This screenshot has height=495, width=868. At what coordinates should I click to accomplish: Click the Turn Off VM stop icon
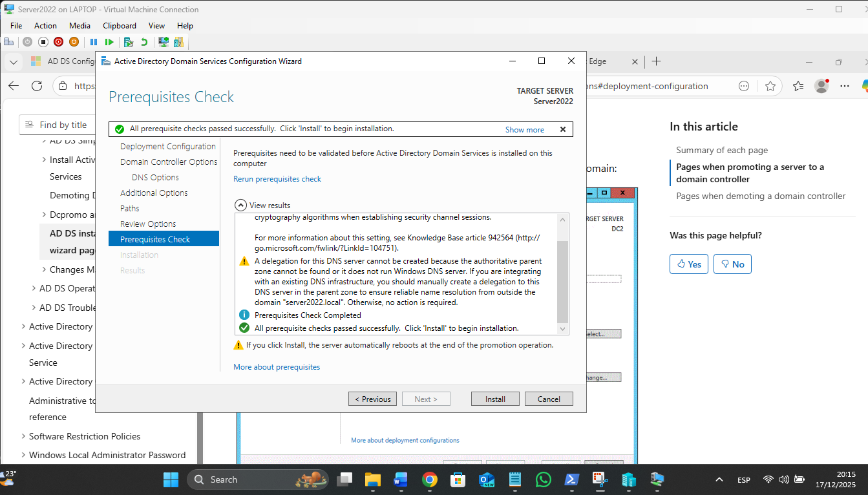(x=43, y=42)
